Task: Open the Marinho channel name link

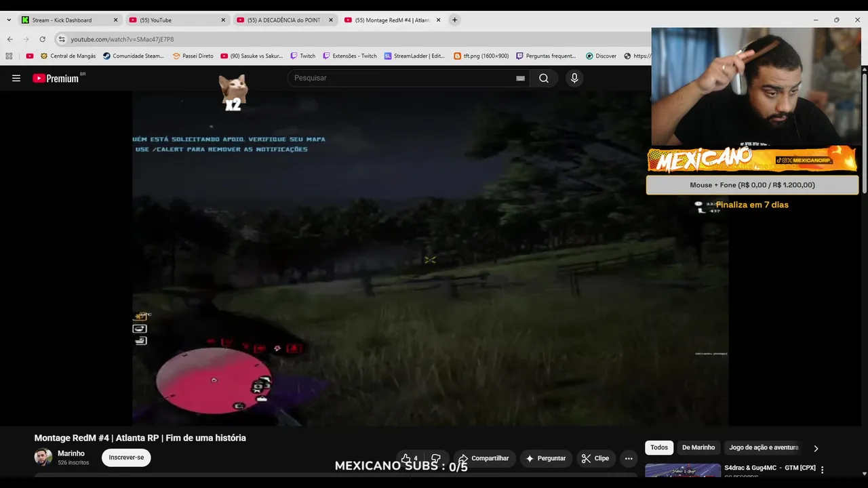Action: tap(71, 453)
